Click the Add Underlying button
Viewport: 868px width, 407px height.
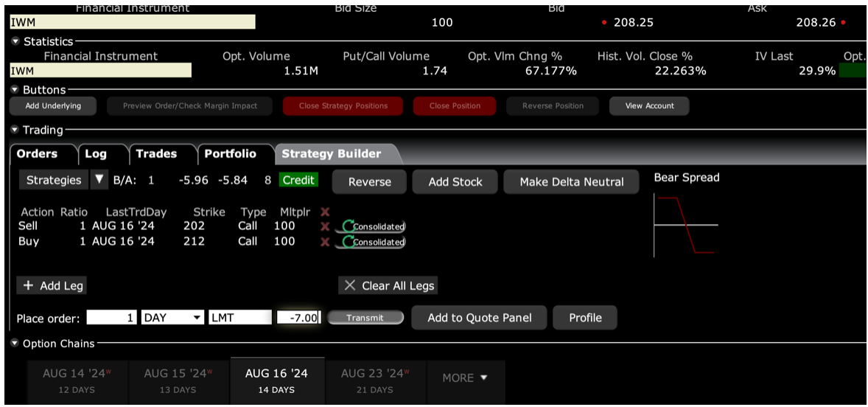(53, 105)
